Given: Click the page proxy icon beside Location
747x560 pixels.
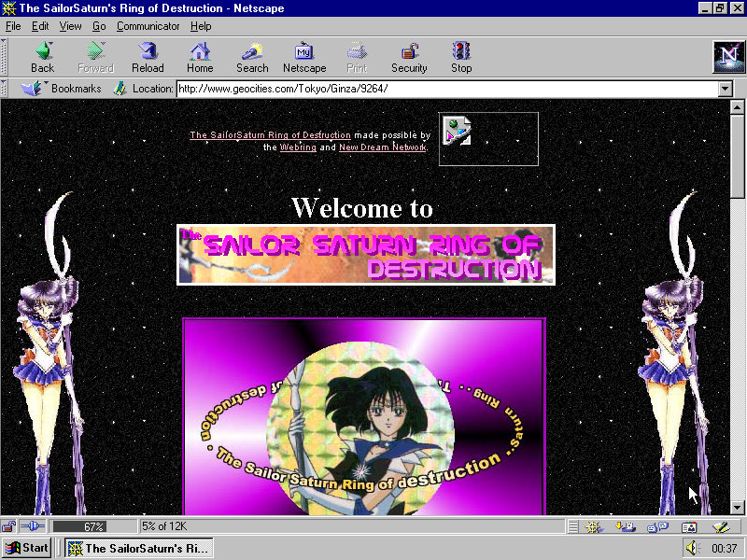Looking at the screenshot, I should coord(120,88).
